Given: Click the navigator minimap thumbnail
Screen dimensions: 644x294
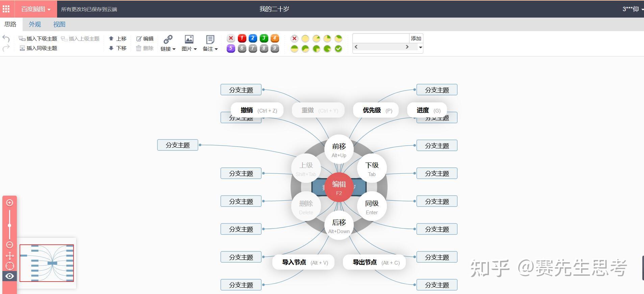Looking at the screenshot, I should 47,263.
